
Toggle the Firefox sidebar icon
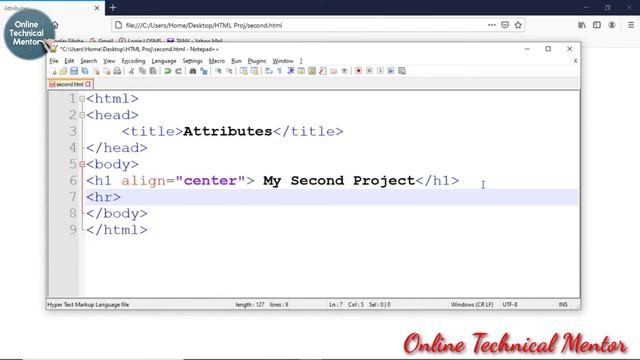tap(597, 25)
